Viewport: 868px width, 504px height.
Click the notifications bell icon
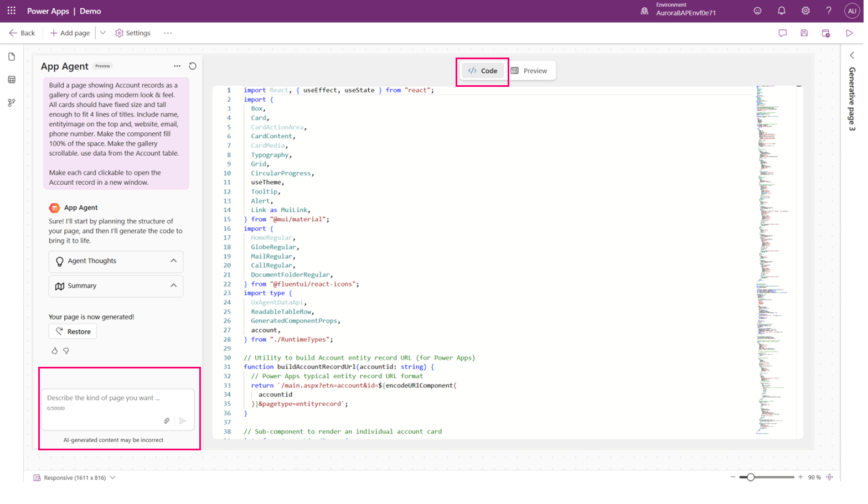(x=781, y=11)
